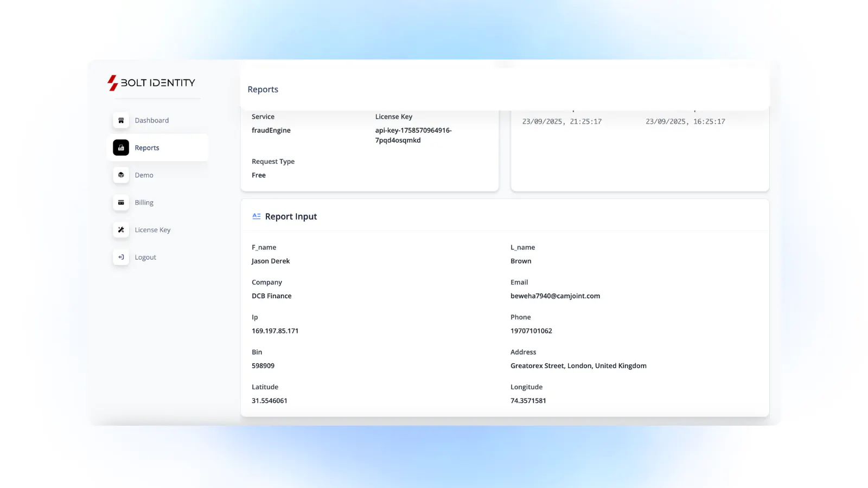Click latitude value 31.5546061

(x=270, y=401)
